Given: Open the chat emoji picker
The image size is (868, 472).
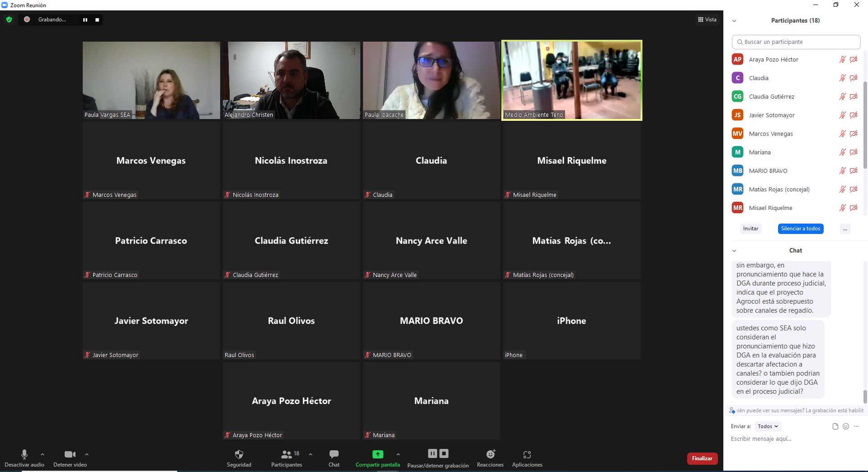Looking at the screenshot, I should (846, 426).
